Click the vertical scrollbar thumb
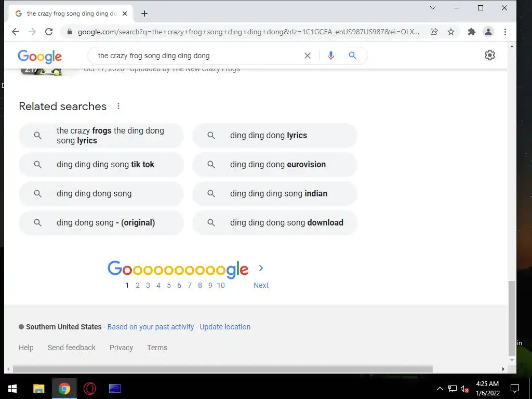532x399 pixels. pyautogui.click(x=512, y=317)
